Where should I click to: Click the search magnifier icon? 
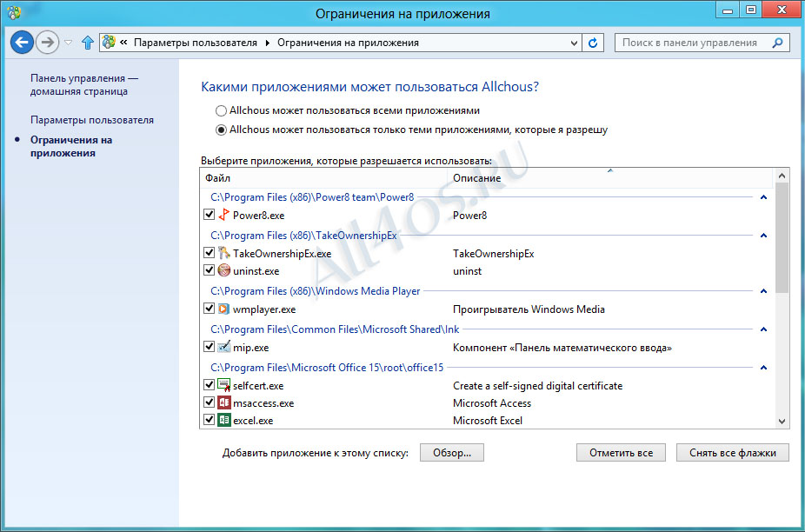[x=777, y=43]
